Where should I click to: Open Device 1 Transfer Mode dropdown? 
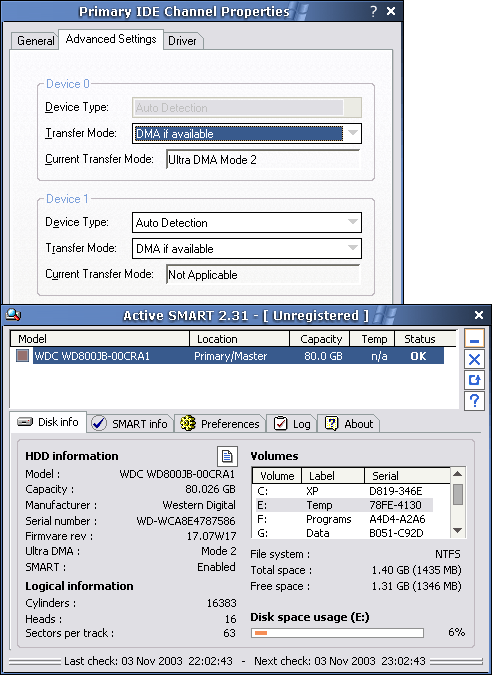[353, 248]
